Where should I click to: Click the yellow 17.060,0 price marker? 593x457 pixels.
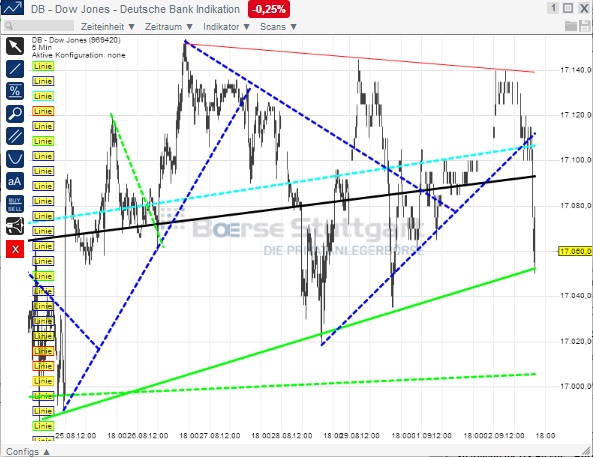coord(575,251)
